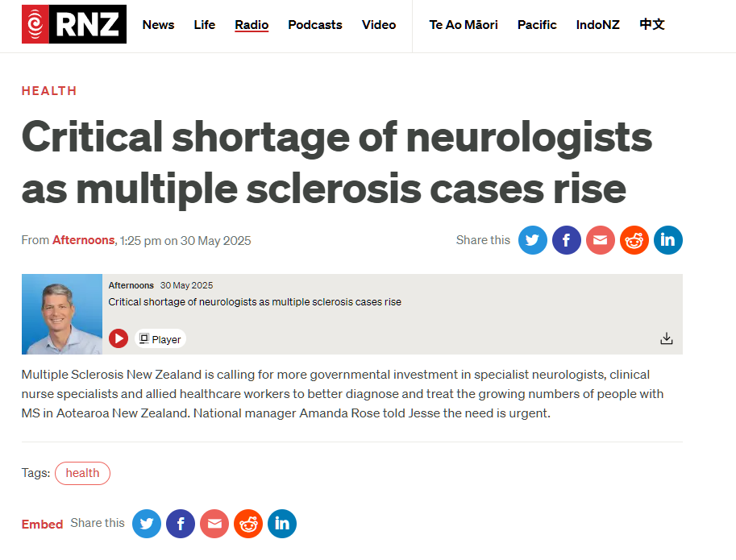Share on Facebook from bottom share row
Image resolution: width=736 pixels, height=560 pixels.
coord(181,524)
